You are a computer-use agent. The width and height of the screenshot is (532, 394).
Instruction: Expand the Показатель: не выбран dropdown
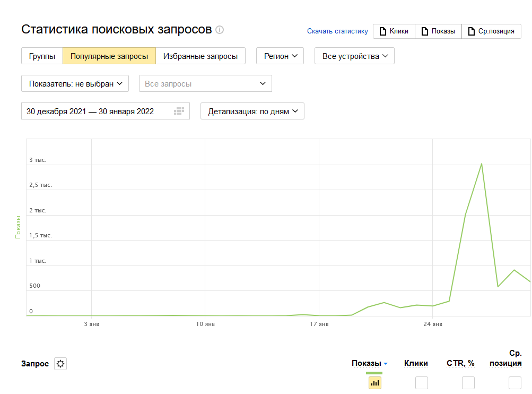coord(75,83)
